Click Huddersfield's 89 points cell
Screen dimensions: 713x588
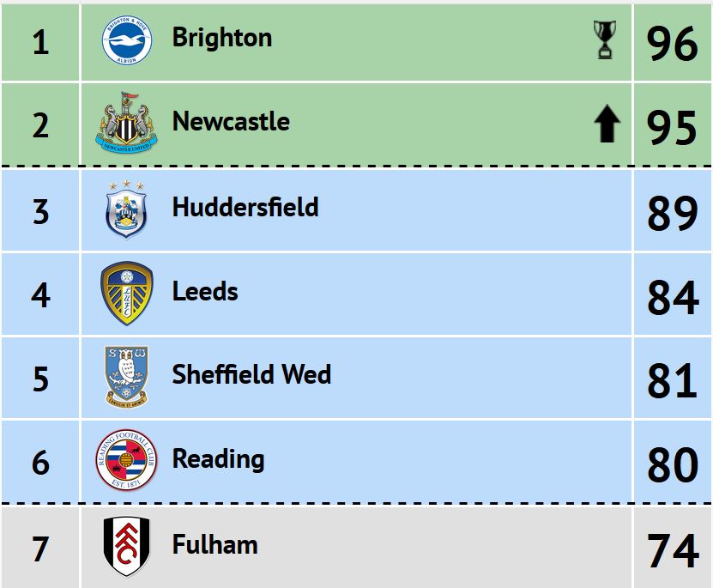point(673,209)
